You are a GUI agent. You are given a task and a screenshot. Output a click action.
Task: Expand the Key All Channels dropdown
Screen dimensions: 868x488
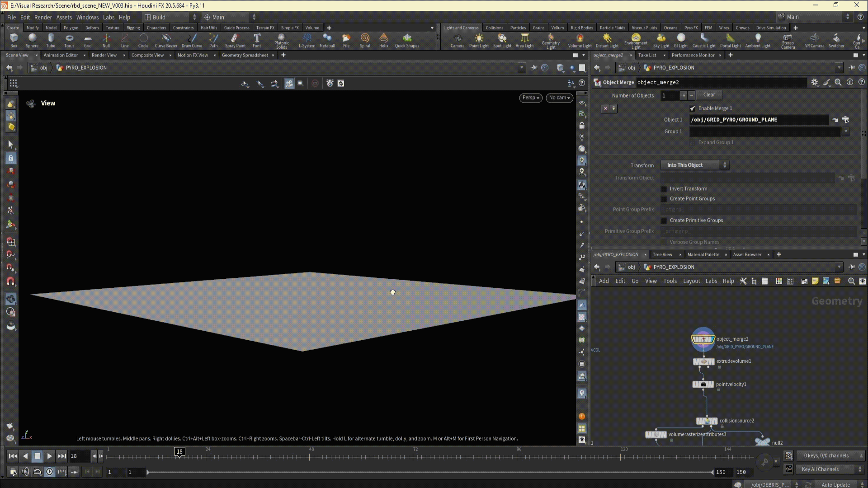click(830, 469)
